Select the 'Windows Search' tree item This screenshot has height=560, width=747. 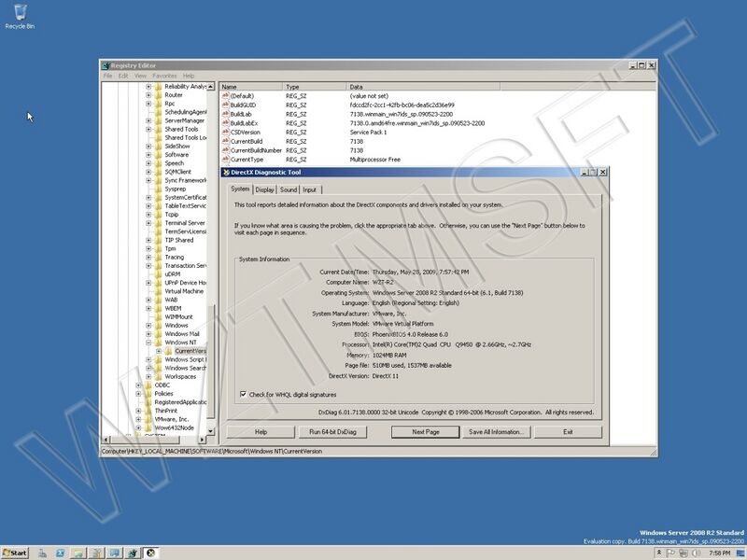(x=185, y=368)
